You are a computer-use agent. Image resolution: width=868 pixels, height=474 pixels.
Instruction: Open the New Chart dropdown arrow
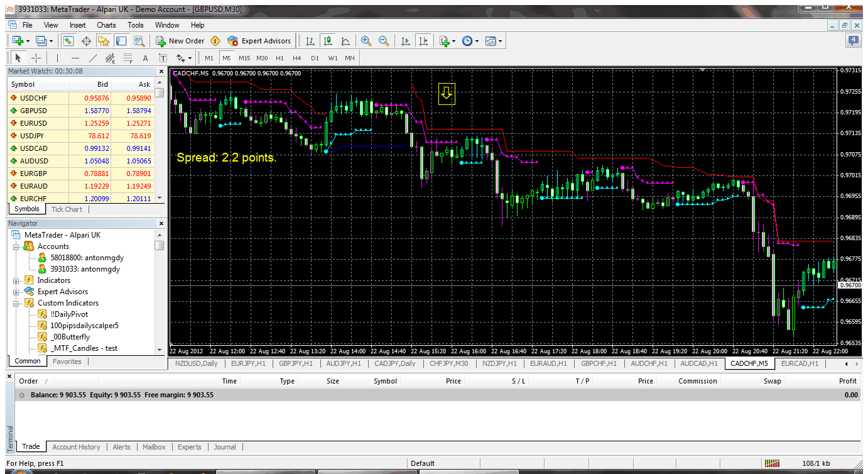28,41
